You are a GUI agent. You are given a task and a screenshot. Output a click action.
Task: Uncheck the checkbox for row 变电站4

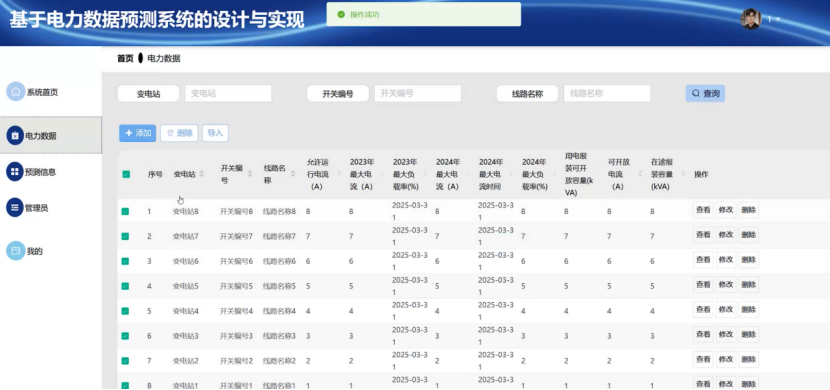(x=125, y=311)
